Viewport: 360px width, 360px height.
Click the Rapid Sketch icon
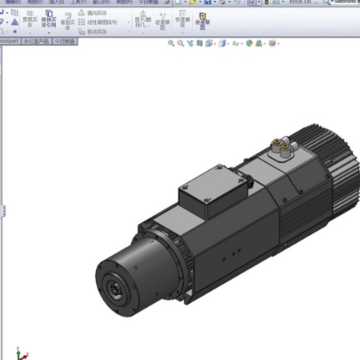[202, 21]
